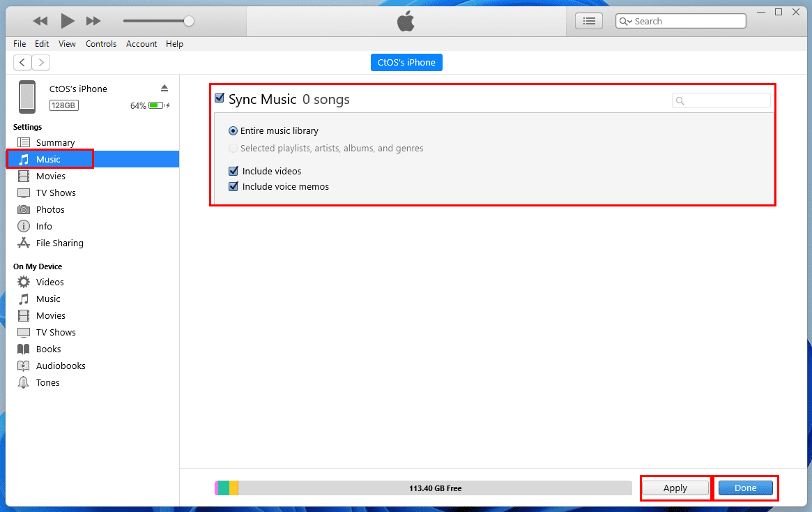Image resolution: width=812 pixels, height=512 pixels.
Task: Click the fast-forward next track button
Action: coord(93,21)
